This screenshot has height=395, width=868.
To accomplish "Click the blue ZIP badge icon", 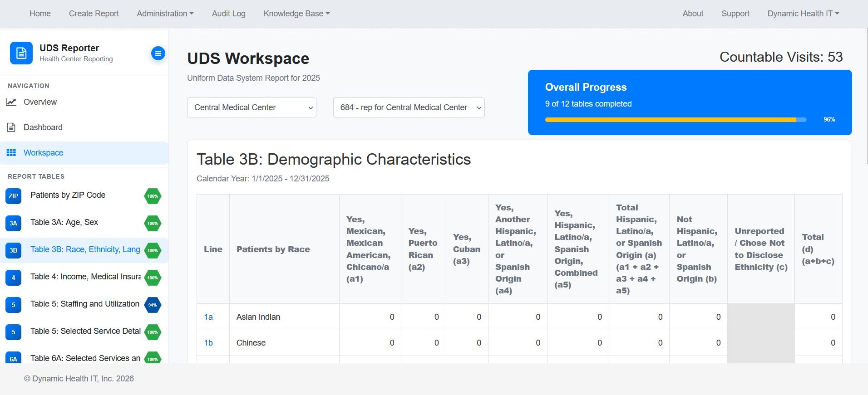I will point(13,196).
